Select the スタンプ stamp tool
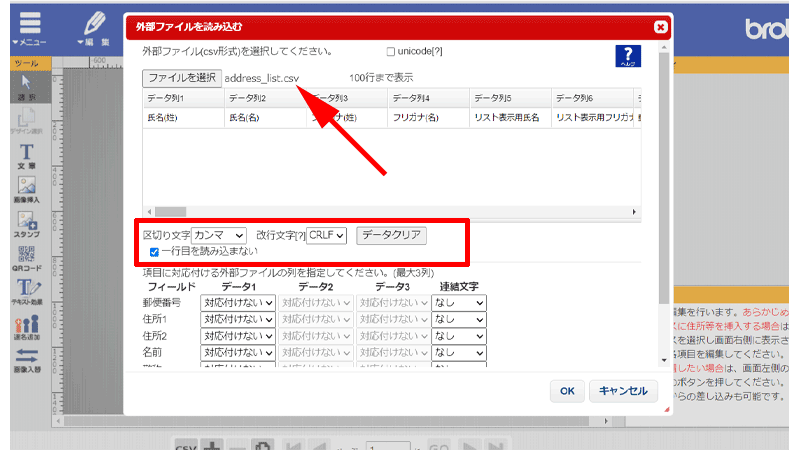800x450 pixels. coord(27,224)
